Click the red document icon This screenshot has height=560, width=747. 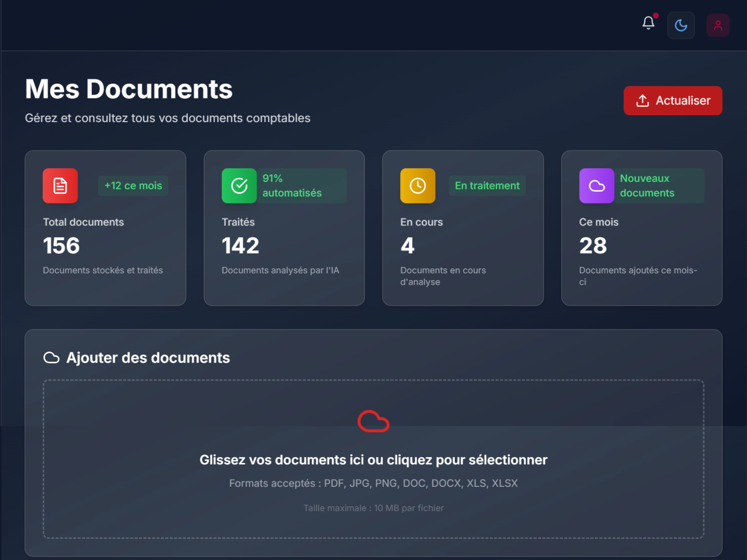tap(60, 186)
